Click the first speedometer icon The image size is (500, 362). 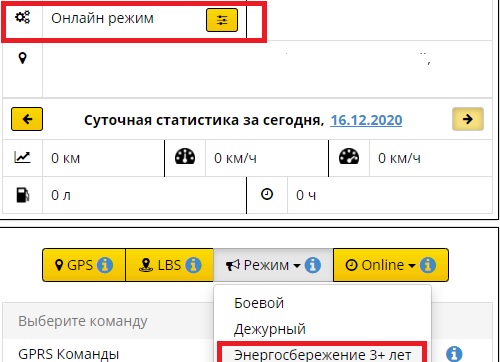185,157
